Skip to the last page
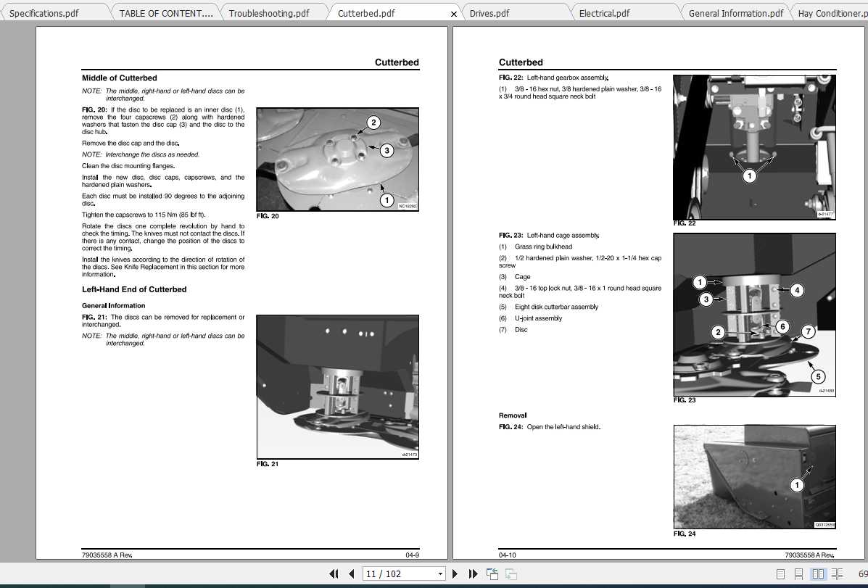Screen dimensions: 868x588 coord(474,573)
